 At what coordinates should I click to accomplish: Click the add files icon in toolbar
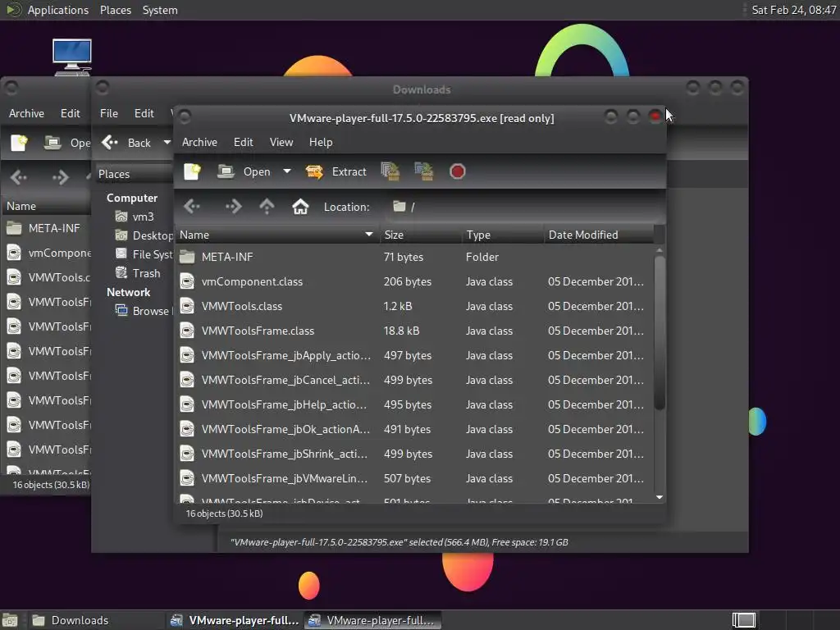[390, 171]
